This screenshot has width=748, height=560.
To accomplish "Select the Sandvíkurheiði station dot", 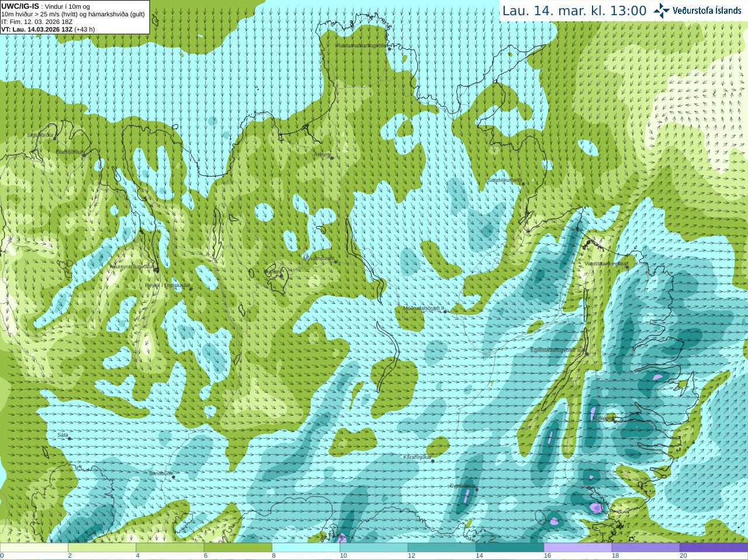I will (x=523, y=184).
